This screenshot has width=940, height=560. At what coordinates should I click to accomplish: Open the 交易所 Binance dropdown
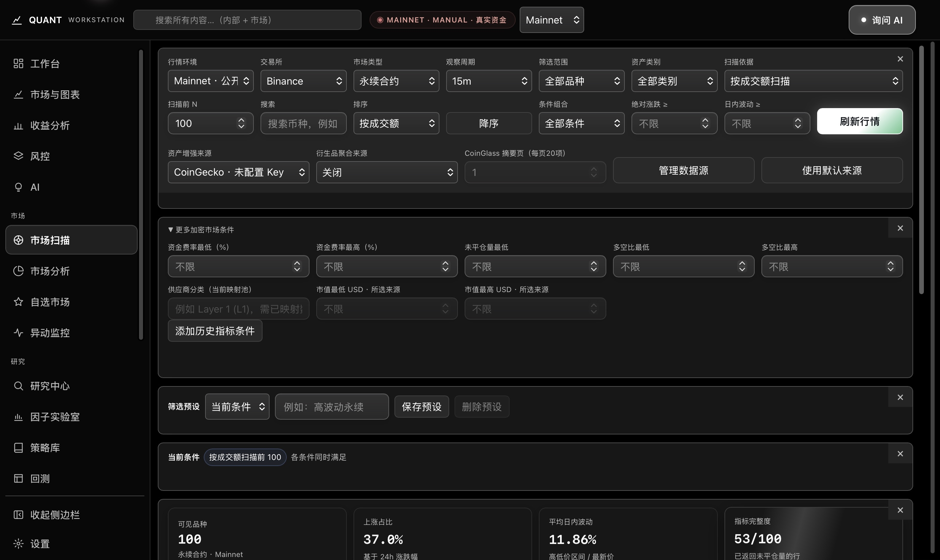click(x=303, y=81)
